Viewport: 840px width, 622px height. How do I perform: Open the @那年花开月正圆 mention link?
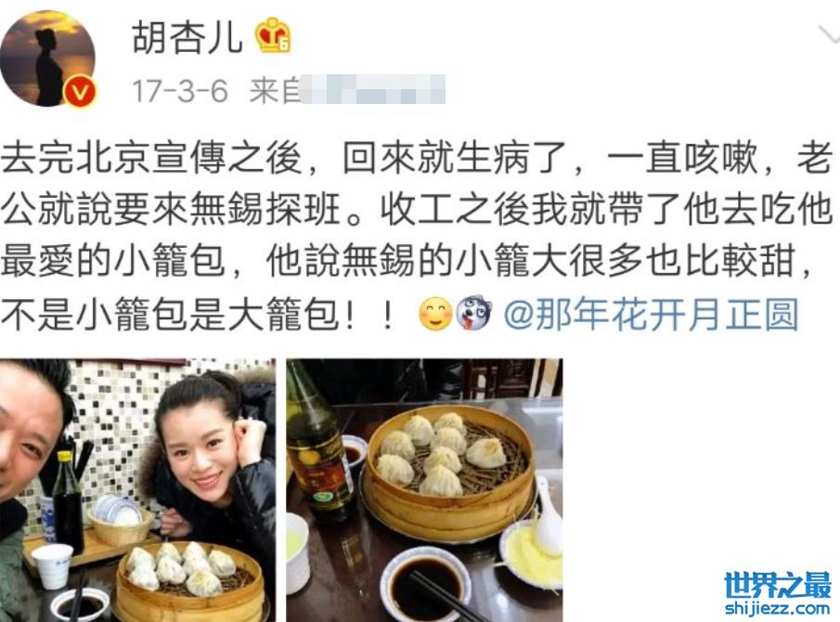[x=652, y=315]
